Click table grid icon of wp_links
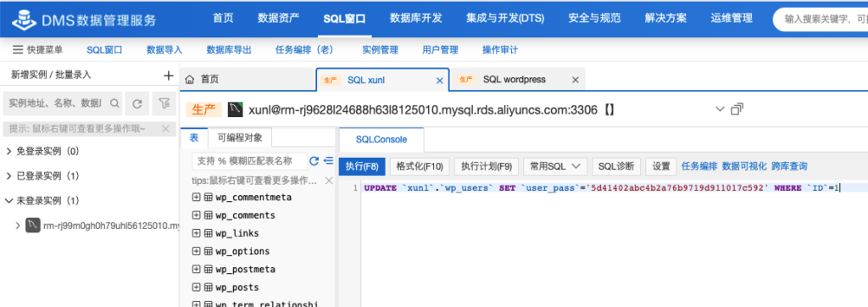Screen dimensions: 868x307 pos(209,233)
